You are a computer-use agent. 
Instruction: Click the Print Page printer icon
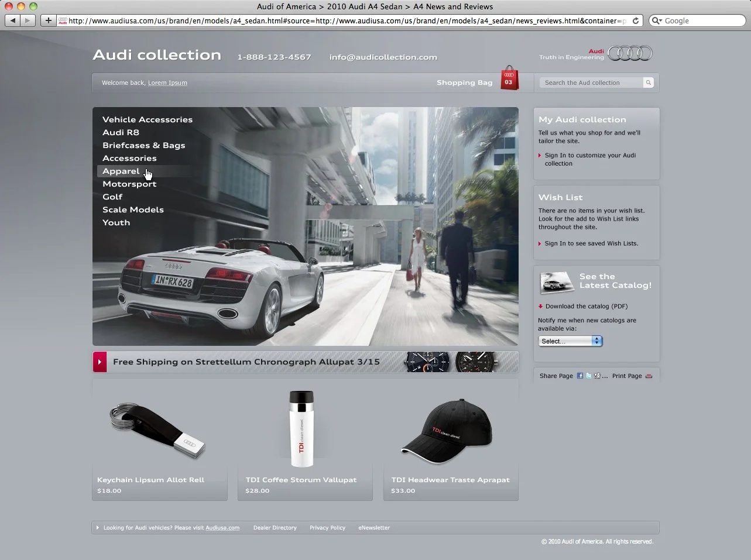pos(648,376)
